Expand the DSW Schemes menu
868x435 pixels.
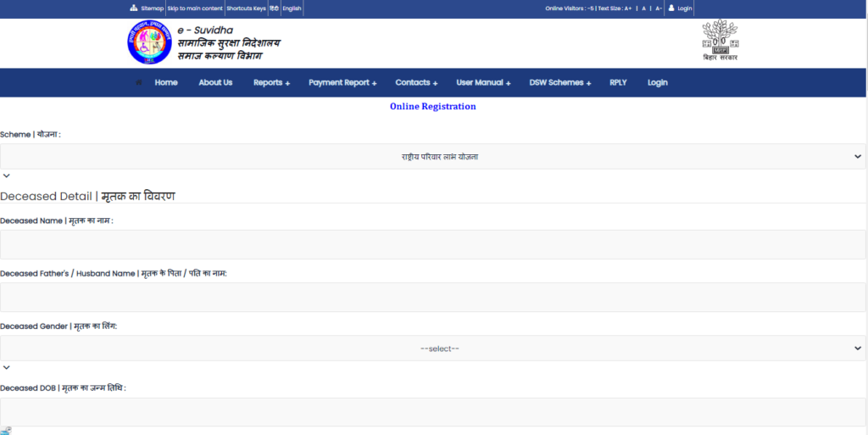560,83
